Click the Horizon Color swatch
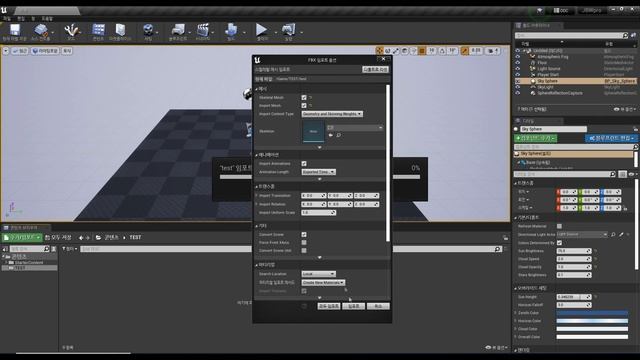This screenshot has width=640, height=360. (592, 321)
